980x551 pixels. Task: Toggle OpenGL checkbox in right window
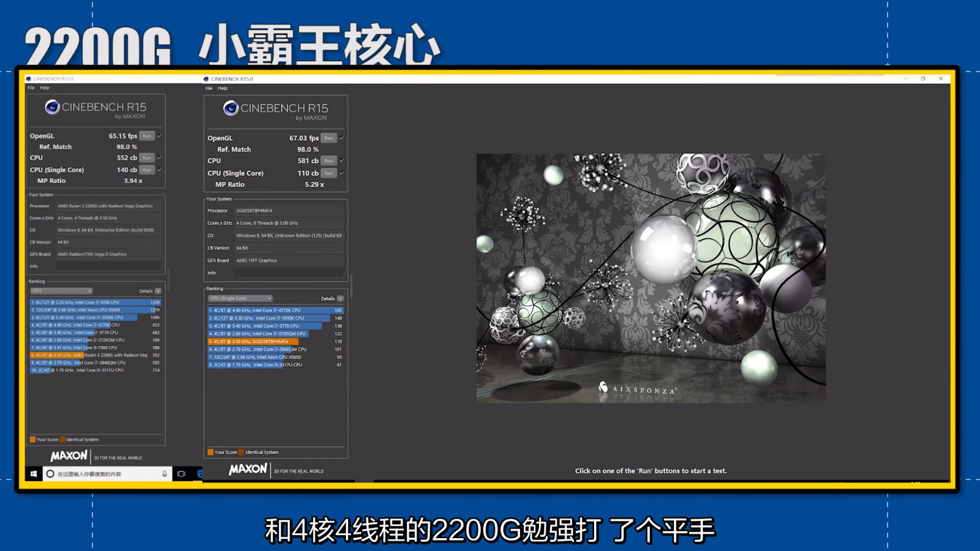342,138
